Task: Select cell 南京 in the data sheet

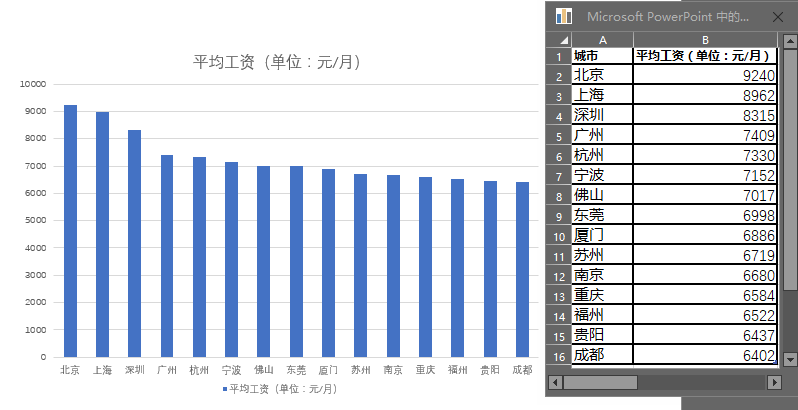Action: pos(603,275)
